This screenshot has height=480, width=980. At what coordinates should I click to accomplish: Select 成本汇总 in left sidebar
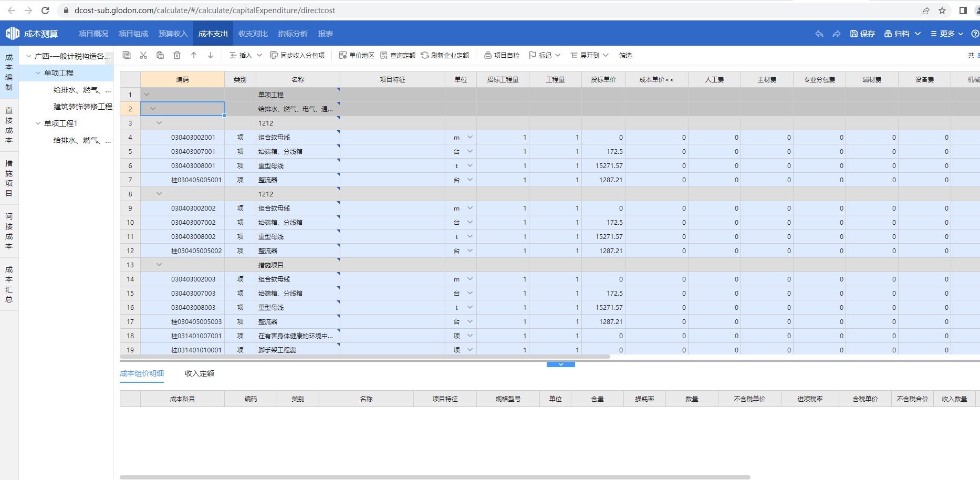[x=9, y=284]
